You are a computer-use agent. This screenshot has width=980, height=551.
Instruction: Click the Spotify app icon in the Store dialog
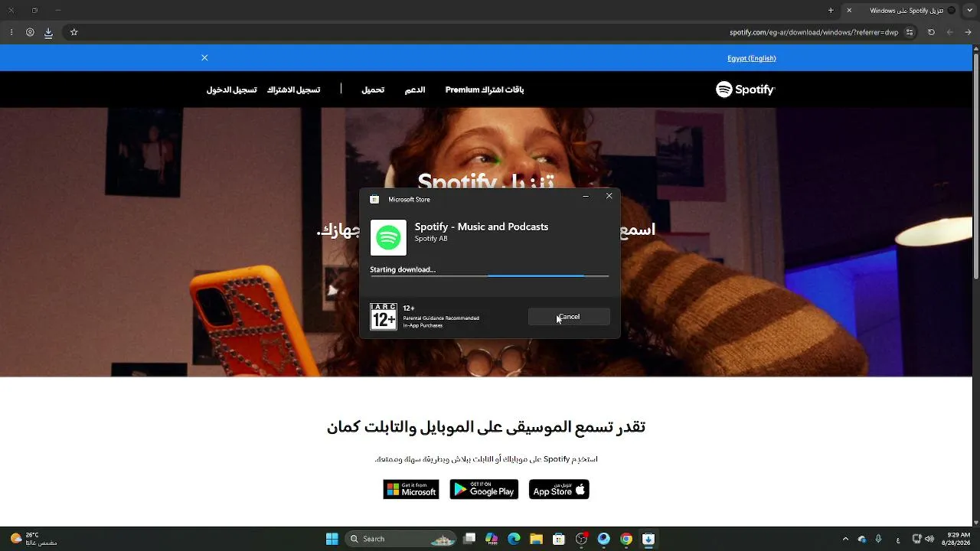pyautogui.click(x=388, y=237)
